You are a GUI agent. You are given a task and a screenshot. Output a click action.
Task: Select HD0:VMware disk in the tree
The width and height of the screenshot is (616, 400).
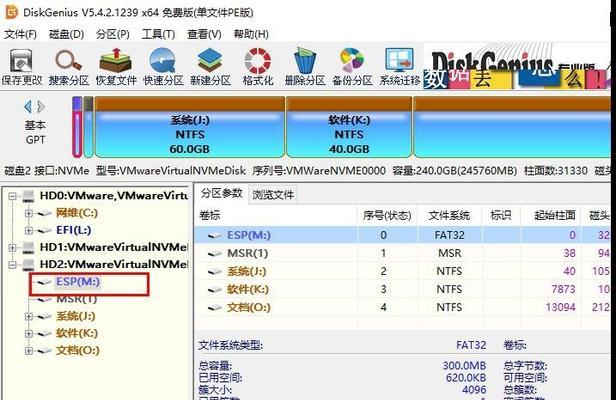[114, 196]
